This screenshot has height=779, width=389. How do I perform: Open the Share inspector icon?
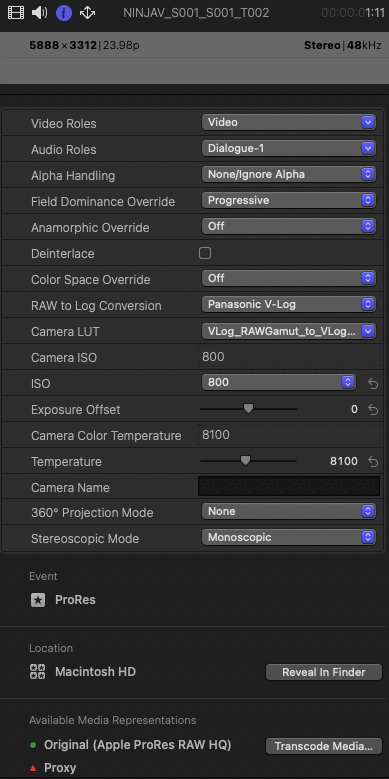click(87, 12)
